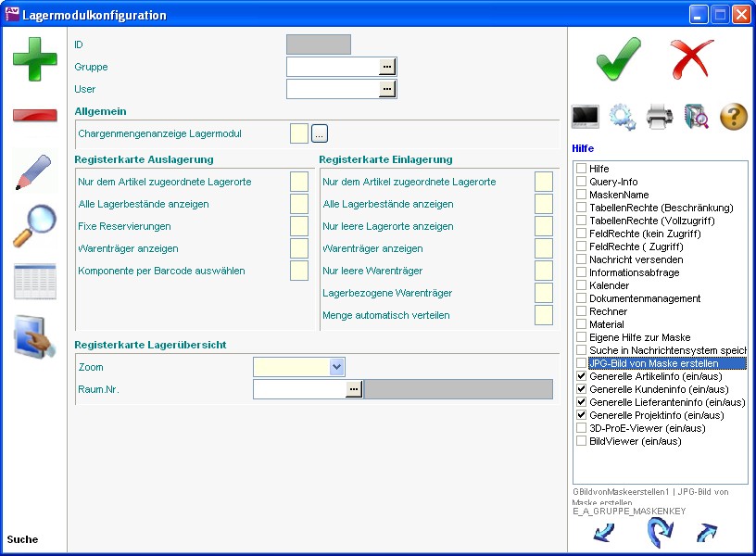Click the Alle Lagerbestände anzeigen field under Auslagerung
Viewport: 756px width, 556px height.
click(x=298, y=204)
